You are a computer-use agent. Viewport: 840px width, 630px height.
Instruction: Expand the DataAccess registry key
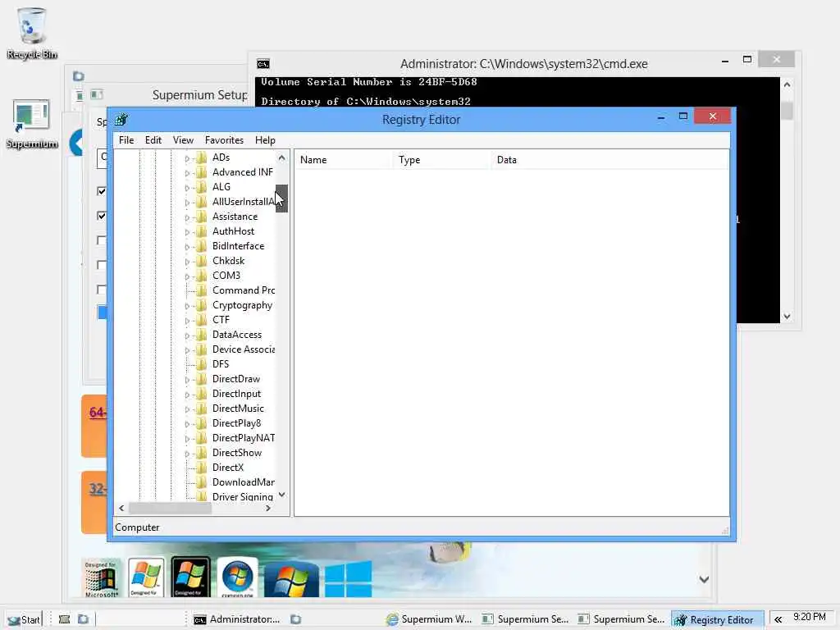pos(187,336)
